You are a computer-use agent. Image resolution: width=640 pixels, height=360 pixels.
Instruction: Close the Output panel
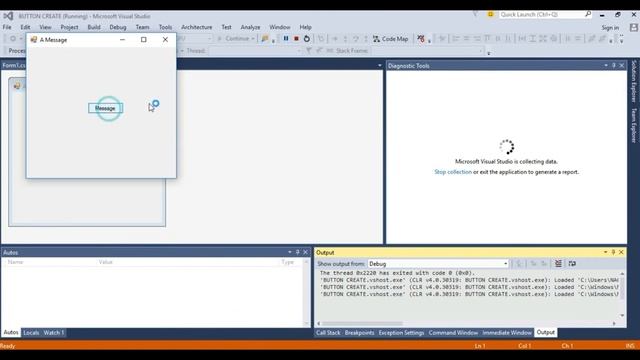click(x=621, y=252)
